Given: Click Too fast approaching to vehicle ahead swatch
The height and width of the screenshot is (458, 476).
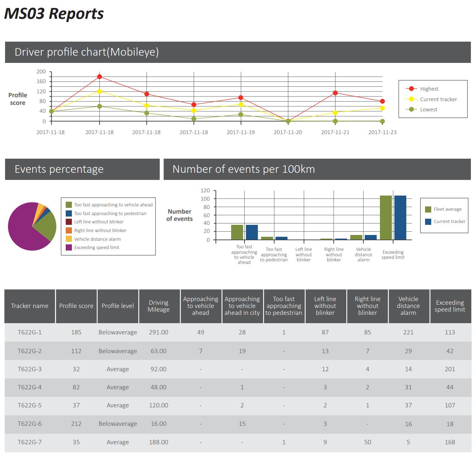Looking at the screenshot, I should 69,205.
